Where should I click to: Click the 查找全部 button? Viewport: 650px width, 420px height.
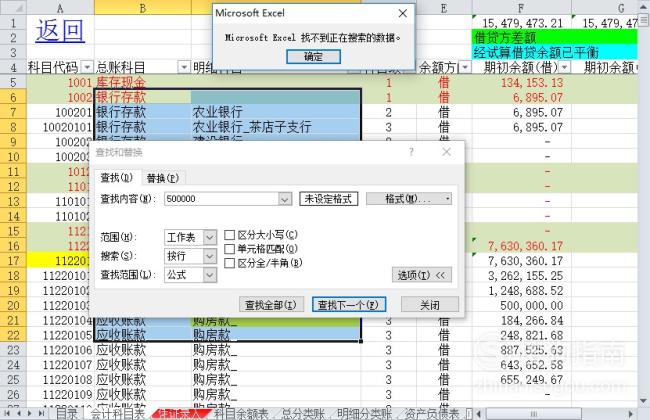tap(271, 305)
